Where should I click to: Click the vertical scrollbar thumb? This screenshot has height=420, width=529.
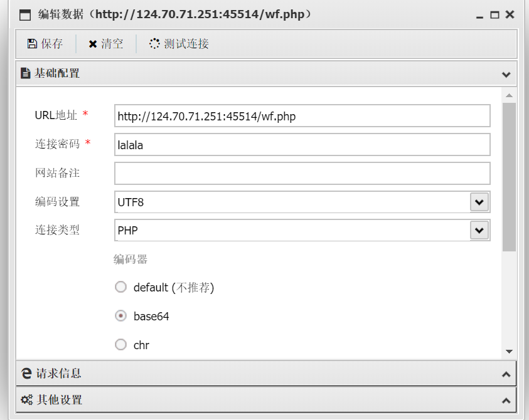pos(509,177)
